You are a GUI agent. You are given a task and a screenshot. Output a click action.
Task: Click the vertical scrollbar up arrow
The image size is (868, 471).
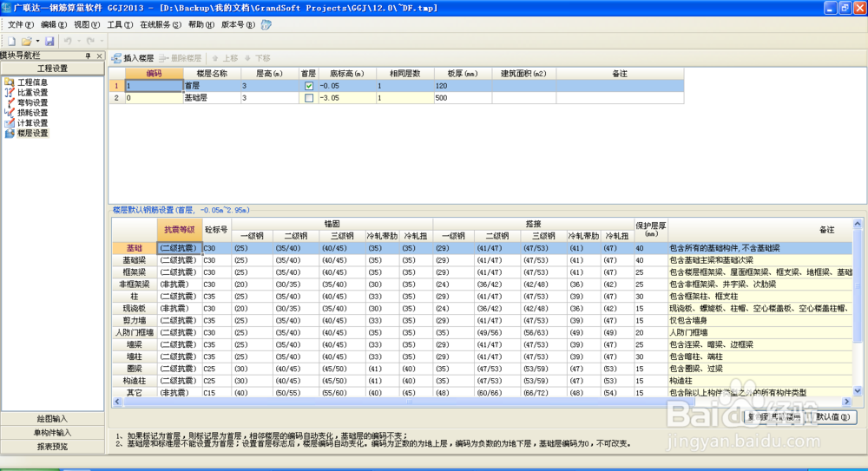tap(858, 224)
